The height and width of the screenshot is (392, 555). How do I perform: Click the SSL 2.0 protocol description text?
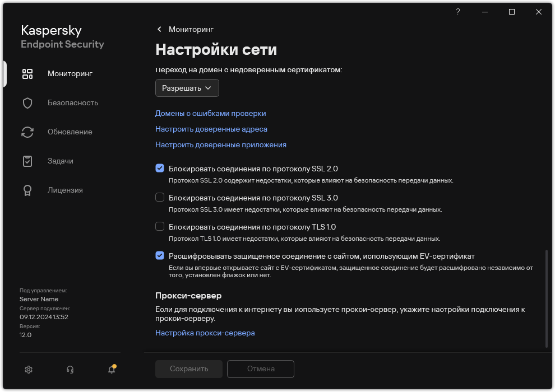click(x=311, y=181)
